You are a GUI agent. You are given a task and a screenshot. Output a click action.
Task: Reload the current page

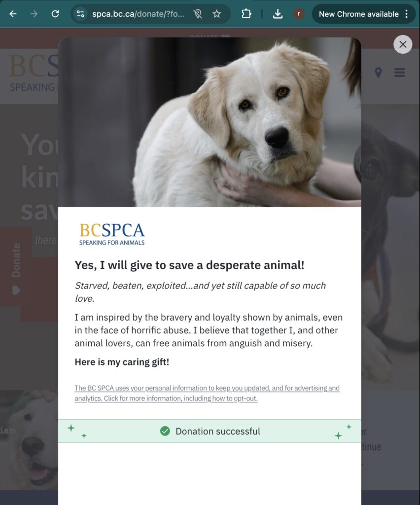(55, 14)
